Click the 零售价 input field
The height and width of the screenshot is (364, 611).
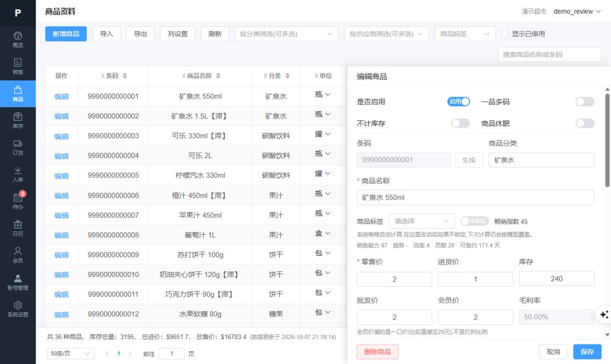coord(394,279)
